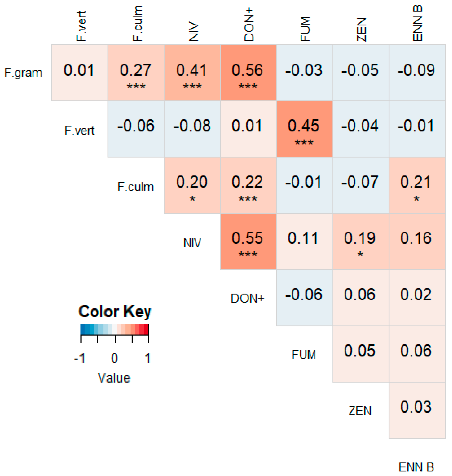Click the Value label under the color key

tap(114, 378)
